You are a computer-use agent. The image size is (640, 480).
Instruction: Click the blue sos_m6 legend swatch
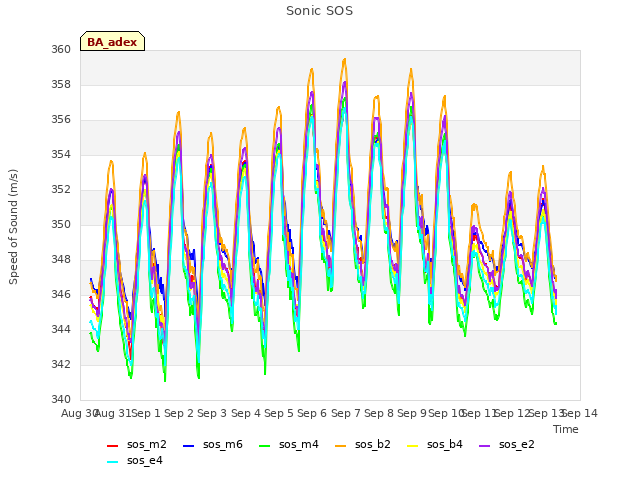pyautogui.click(x=188, y=446)
